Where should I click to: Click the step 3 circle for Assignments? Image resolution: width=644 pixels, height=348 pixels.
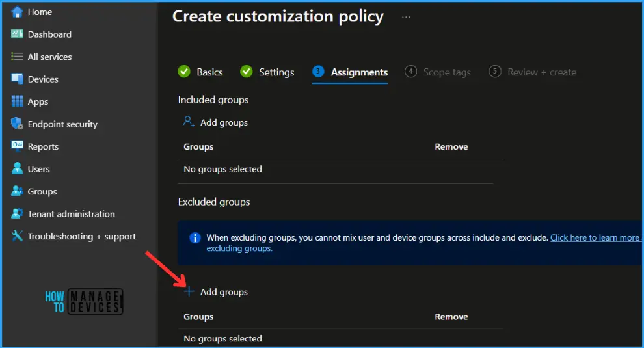tap(318, 72)
